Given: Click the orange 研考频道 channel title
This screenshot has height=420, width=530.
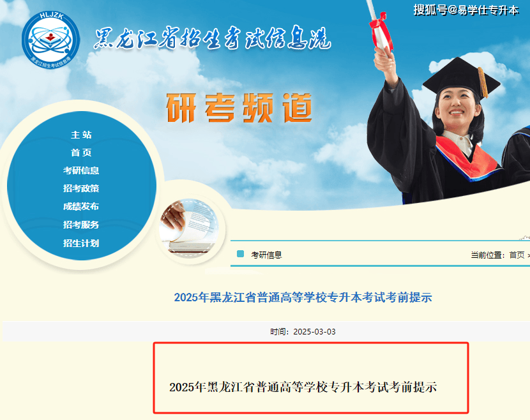Looking at the screenshot, I should coord(239,108).
